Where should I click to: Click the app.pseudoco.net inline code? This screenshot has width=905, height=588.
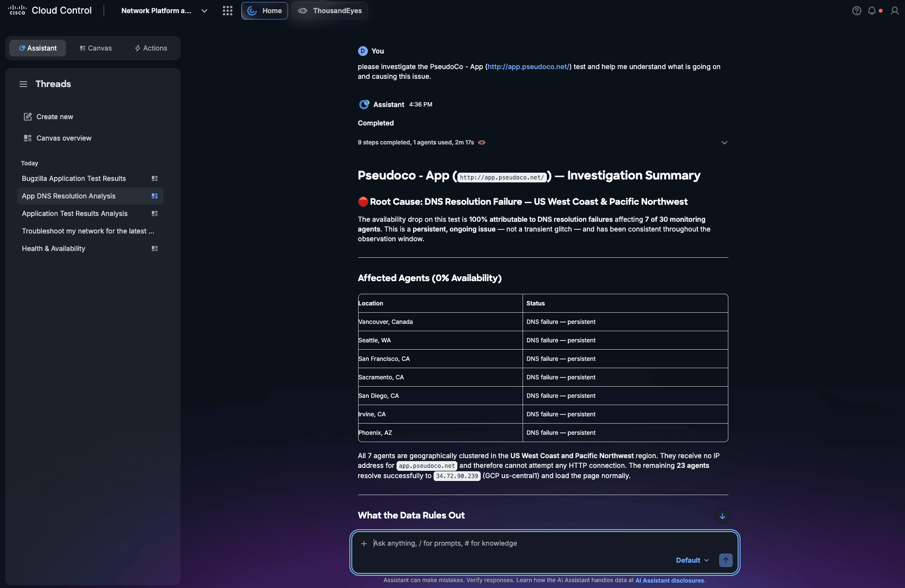coord(427,466)
